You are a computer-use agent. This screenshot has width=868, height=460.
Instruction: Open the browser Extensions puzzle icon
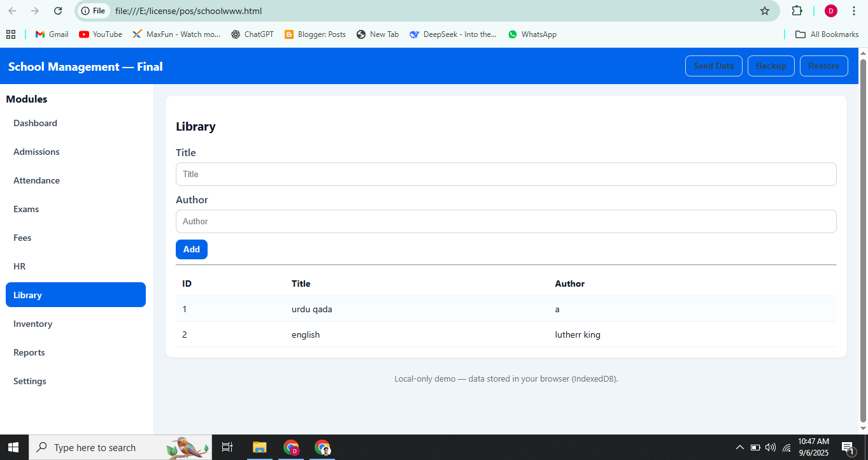(x=797, y=11)
